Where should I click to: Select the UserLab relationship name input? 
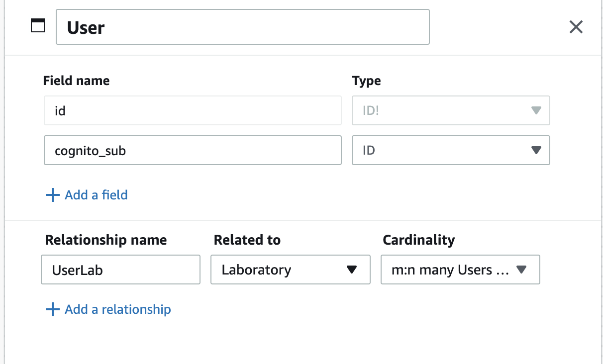(120, 270)
